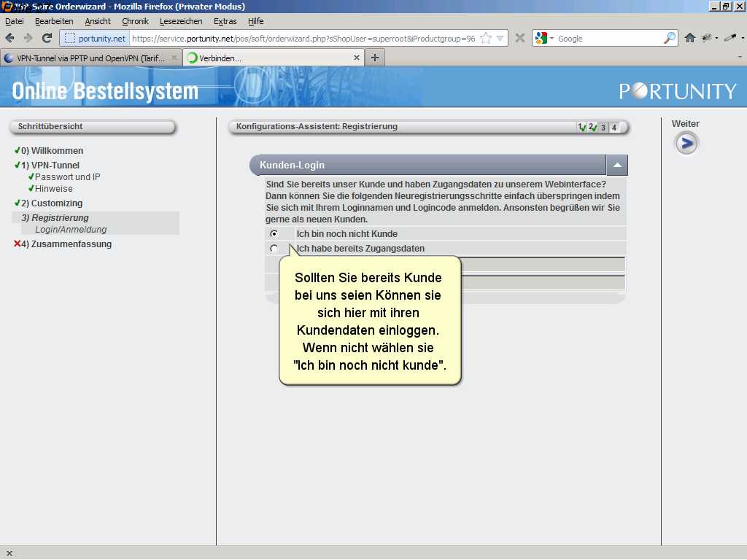This screenshot has height=560, width=747.
Task: Bookmark this page with the star
Action: tap(486, 39)
